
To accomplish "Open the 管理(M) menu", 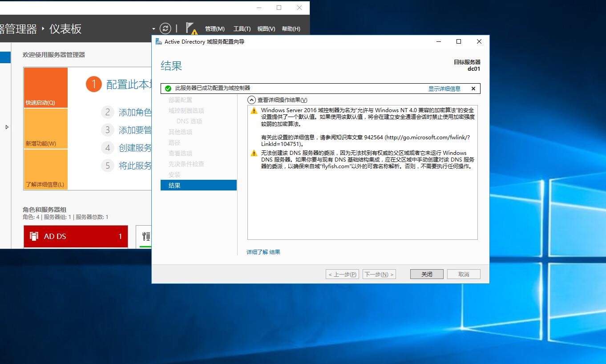I will click(x=214, y=28).
